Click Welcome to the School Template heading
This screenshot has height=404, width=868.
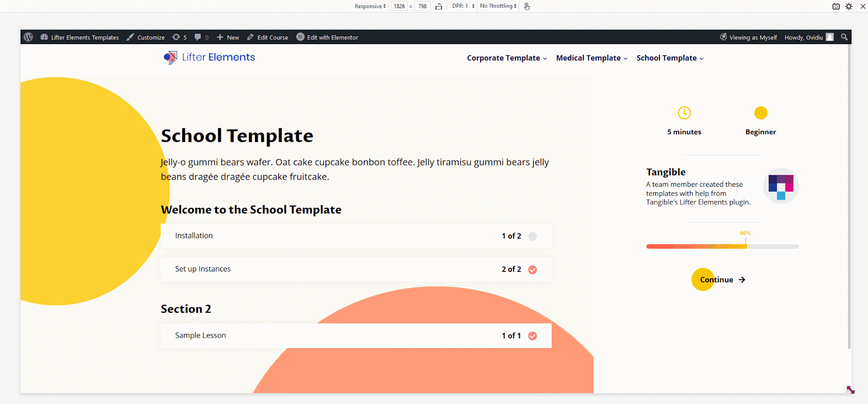pos(251,210)
